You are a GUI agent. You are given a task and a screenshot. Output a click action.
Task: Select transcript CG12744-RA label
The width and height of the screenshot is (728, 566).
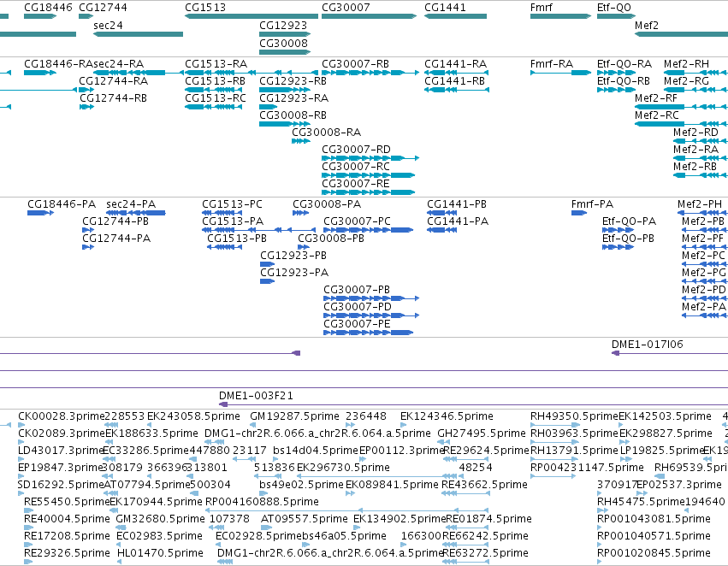[114, 81]
